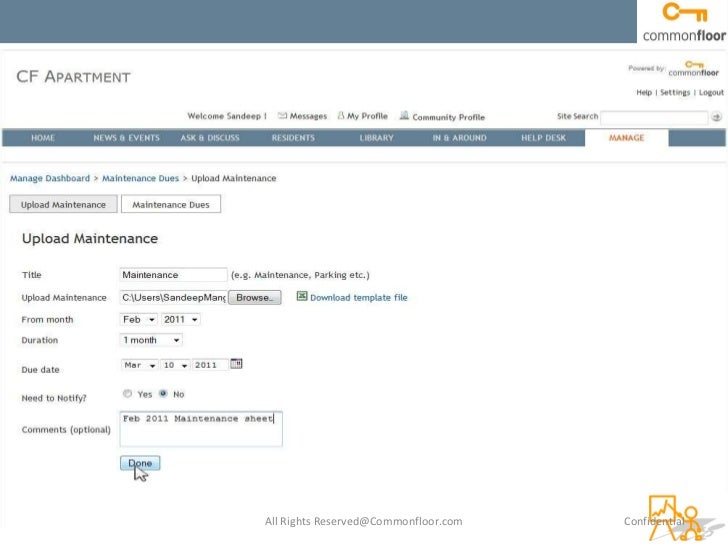Open the LIBRARY menu
Screen dimensions: 728x546
point(377,138)
